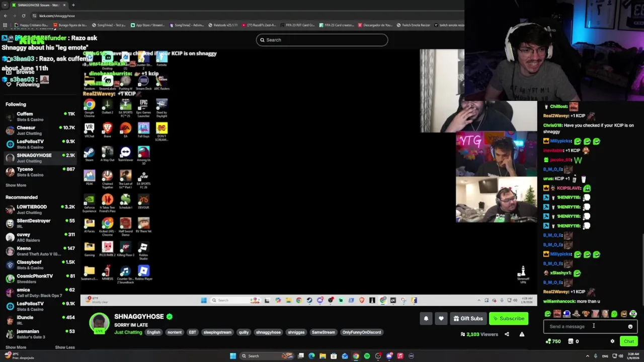Open the Gaming folder on desktop

pyautogui.click(x=89, y=249)
